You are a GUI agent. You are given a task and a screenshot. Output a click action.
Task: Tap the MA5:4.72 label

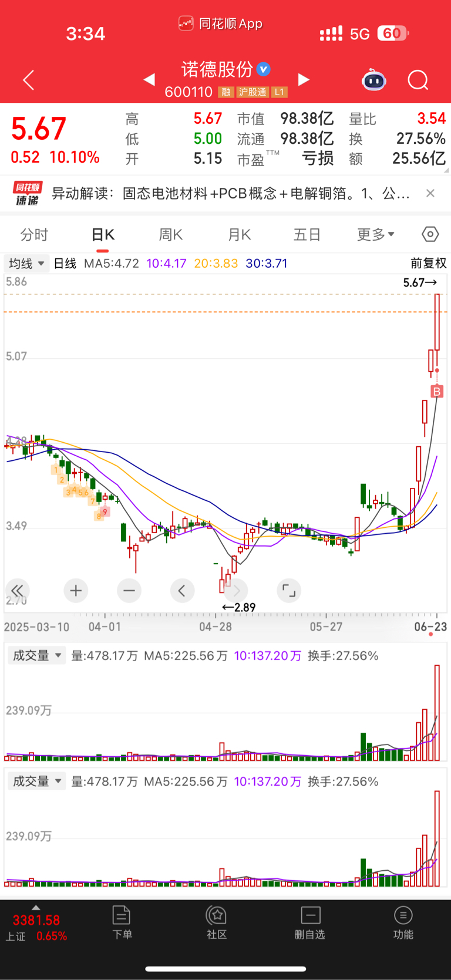click(x=112, y=264)
